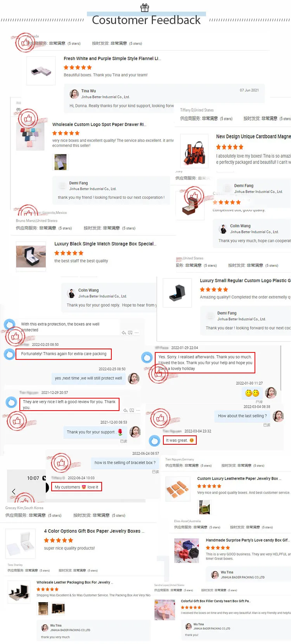Click translate icon beside They are very nice message
Image resolution: width=291 pixels, height=644 pixels.
pos(132,410)
